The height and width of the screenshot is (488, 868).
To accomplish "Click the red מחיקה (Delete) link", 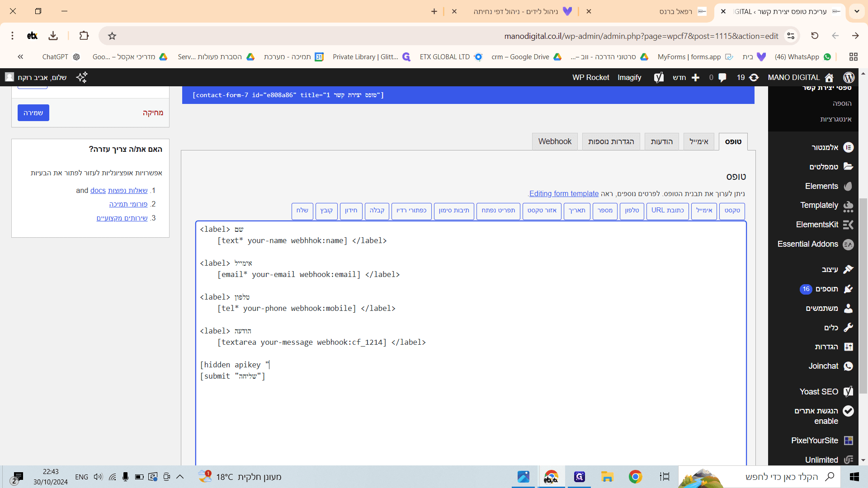I will click(x=153, y=113).
